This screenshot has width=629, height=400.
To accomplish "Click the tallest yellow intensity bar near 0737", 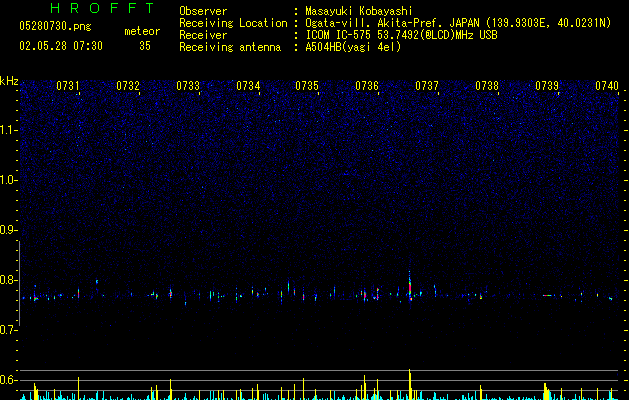I will coord(410,384).
